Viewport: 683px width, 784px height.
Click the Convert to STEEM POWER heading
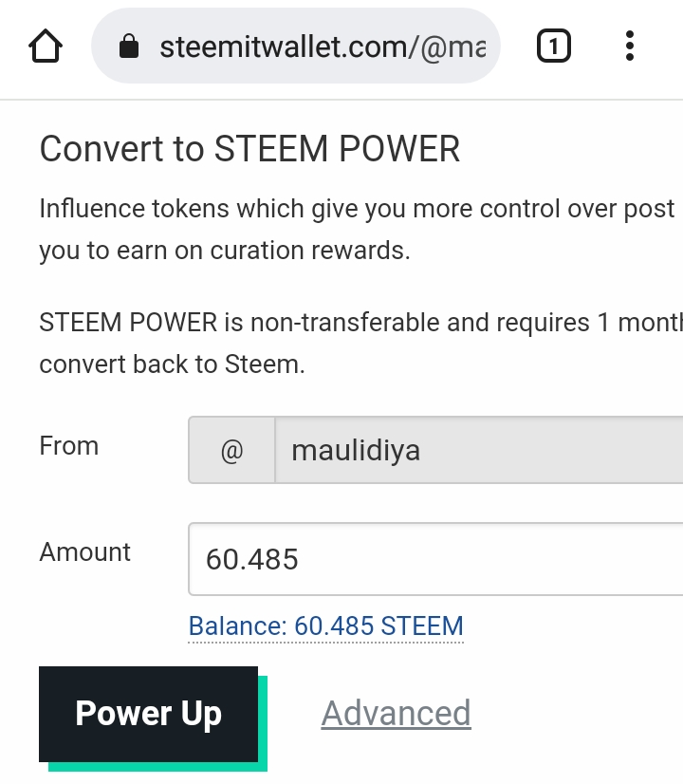click(x=249, y=149)
